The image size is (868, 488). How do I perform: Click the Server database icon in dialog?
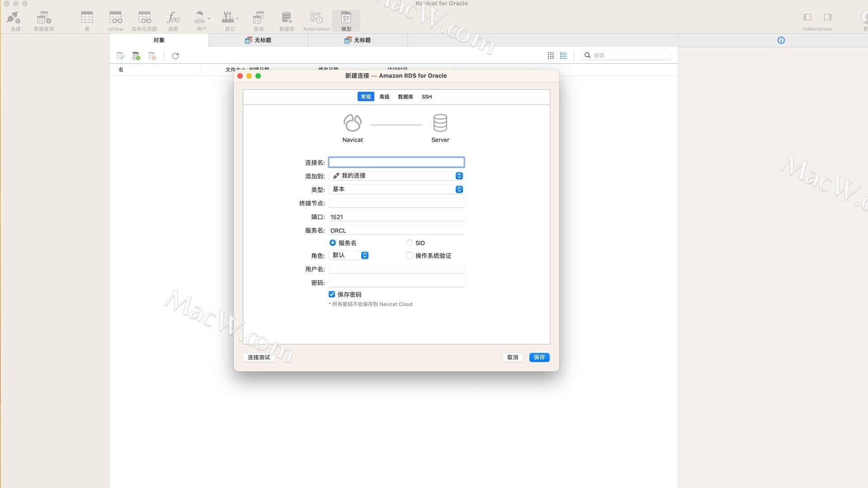click(x=440, y=122)
